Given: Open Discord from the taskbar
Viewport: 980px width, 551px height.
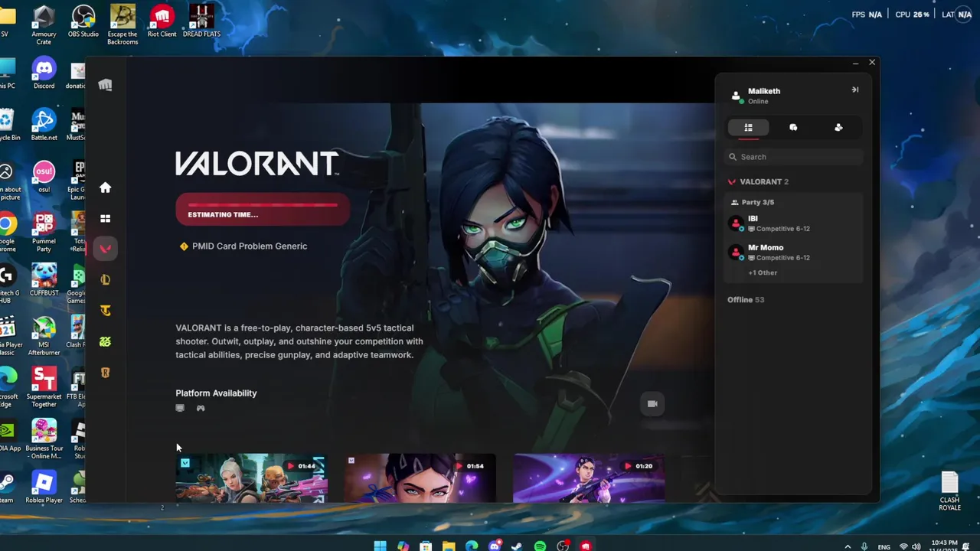Looking at the screenshot, I should coord(494,546).
